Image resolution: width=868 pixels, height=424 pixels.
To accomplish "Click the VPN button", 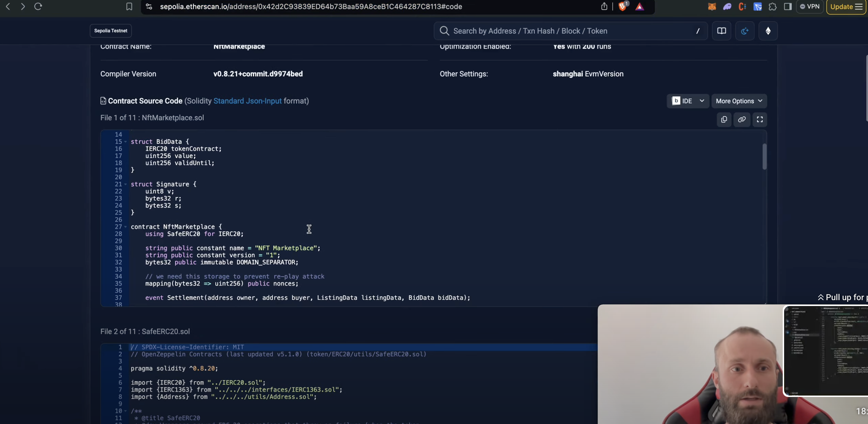I will pos(810,7).
